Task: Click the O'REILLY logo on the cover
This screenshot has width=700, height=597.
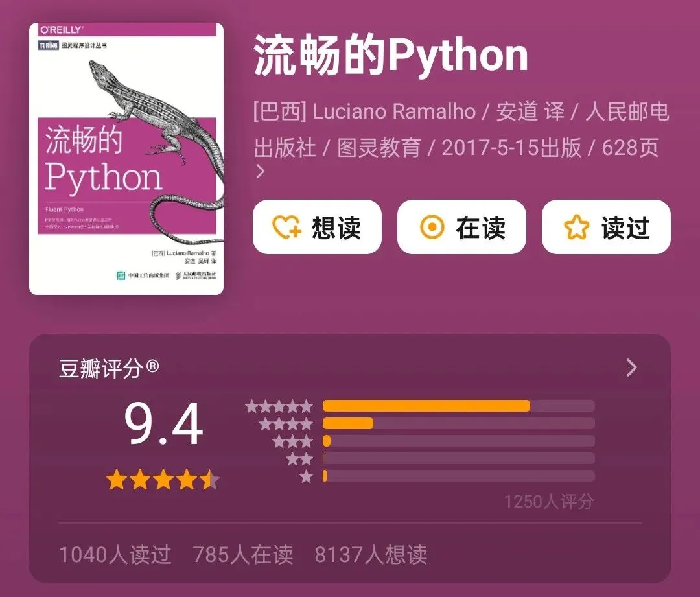Action: pos(61,30)
